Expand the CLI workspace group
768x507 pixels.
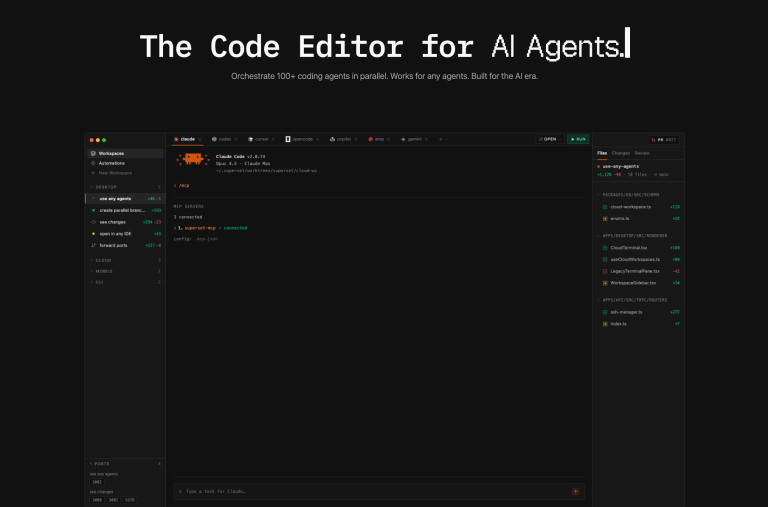(125, 282)
